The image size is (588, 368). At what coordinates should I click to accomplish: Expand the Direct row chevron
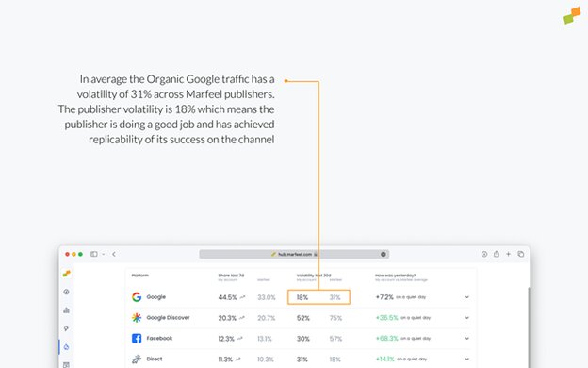pyautogui.click(x=466, y=359)
